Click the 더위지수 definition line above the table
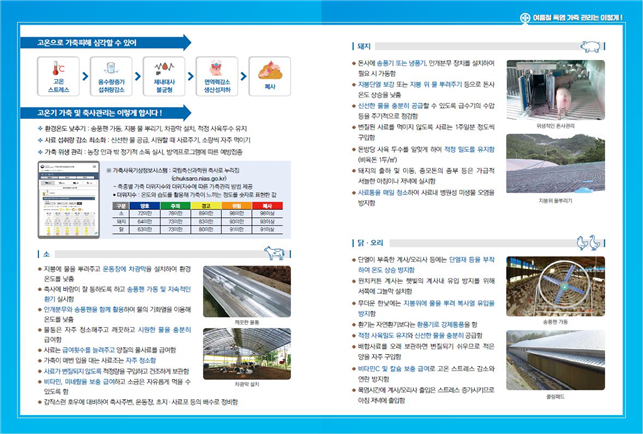643x434 pixels. 194,194
